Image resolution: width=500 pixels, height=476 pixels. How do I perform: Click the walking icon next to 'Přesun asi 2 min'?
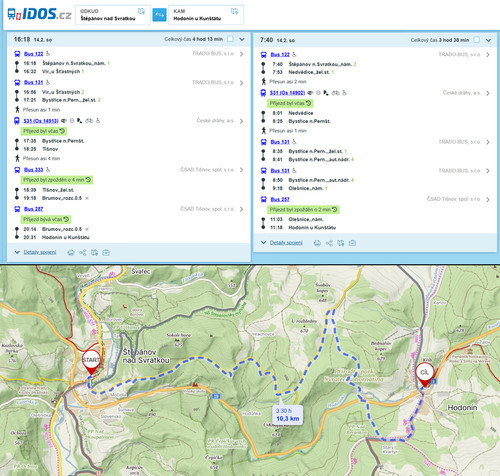264,81
